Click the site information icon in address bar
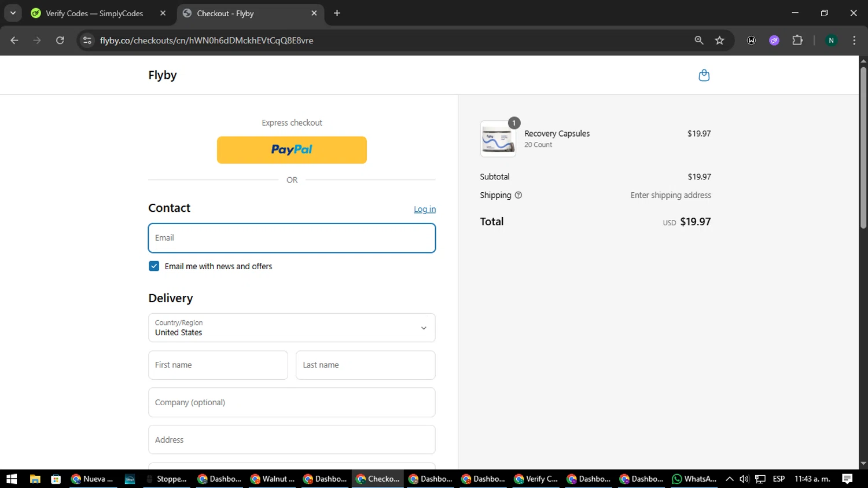868x488 pixels. 87,41
